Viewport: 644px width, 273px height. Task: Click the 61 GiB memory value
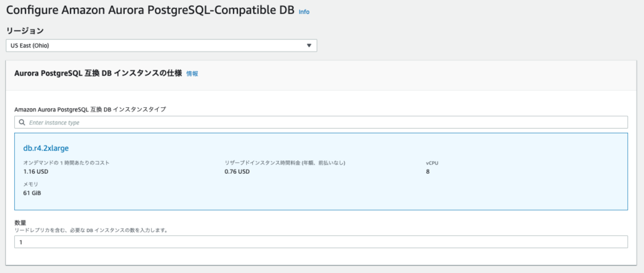coord(32,193)
